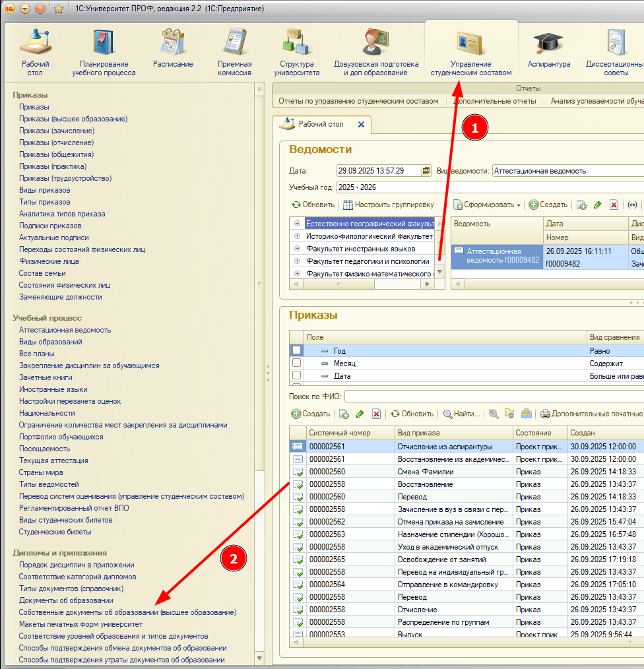
Task: Check the Дата filter checkbox
Action: pos(297,376)
